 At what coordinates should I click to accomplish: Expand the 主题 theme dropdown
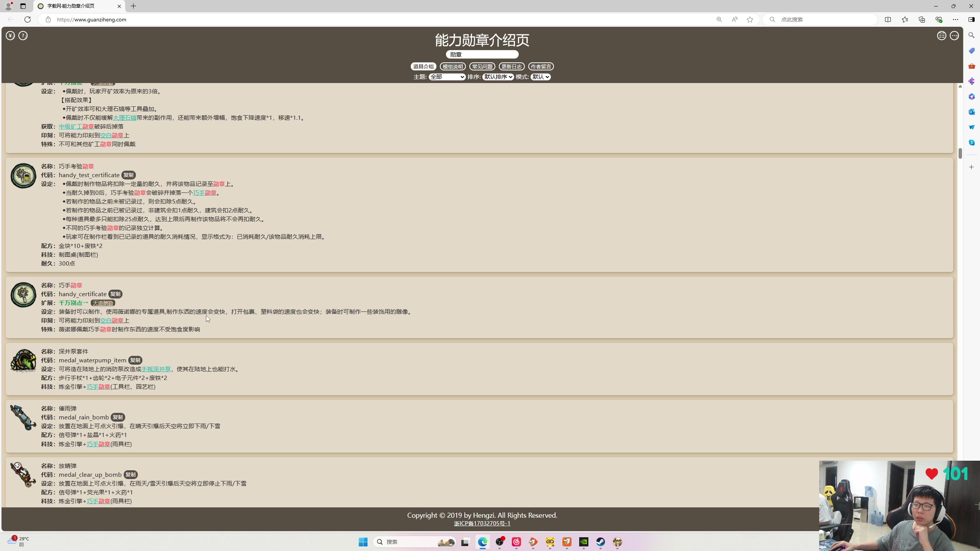tap(447, 77)
